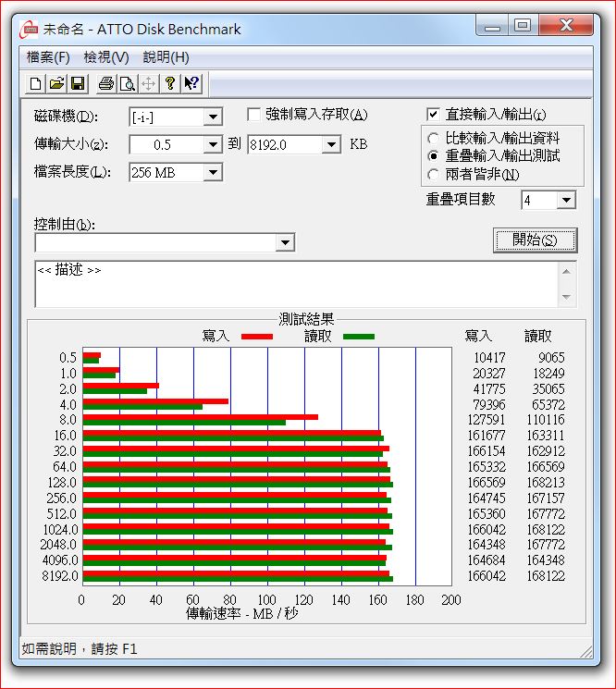Viewport: 616px width, 689px height.
Task: Minimize the ATTO Disk Benchmark window
Action: tap(493, 26)
